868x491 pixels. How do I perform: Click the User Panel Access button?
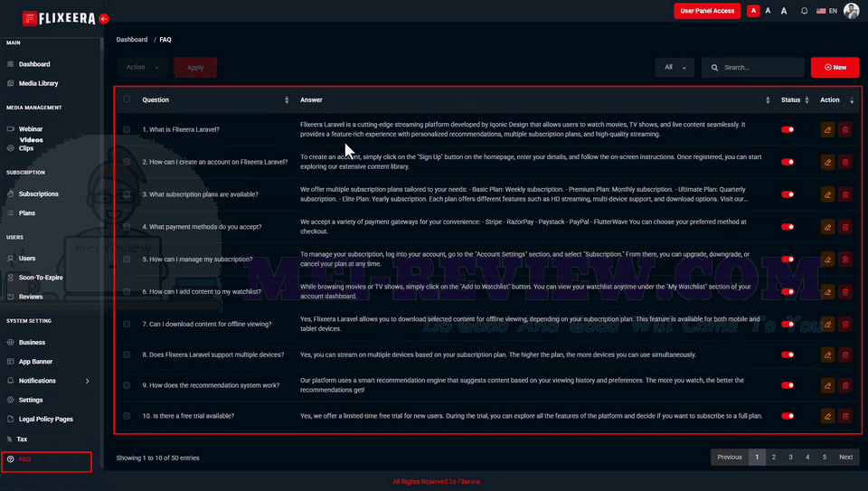point(707,11)
